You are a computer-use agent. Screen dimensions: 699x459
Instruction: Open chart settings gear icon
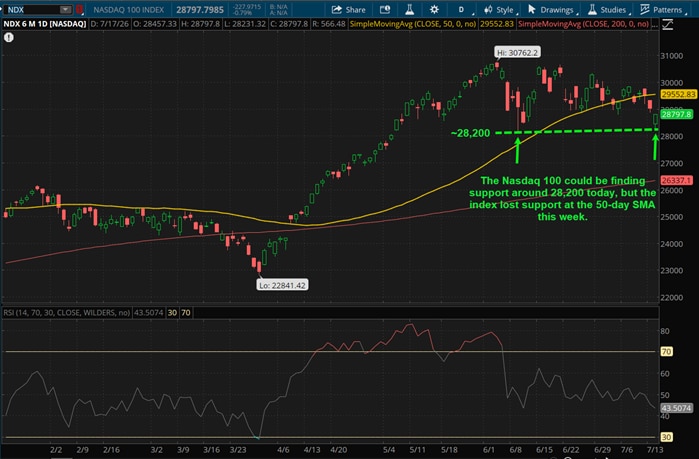434,9
